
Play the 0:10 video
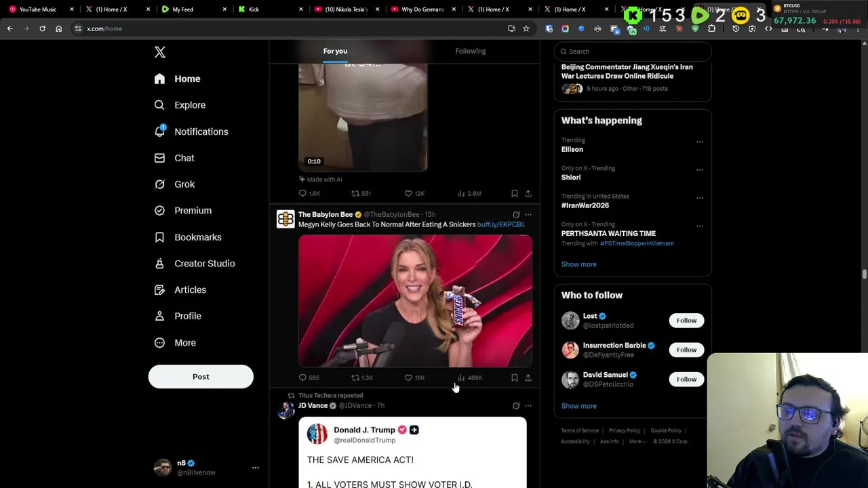pos(363,117)
